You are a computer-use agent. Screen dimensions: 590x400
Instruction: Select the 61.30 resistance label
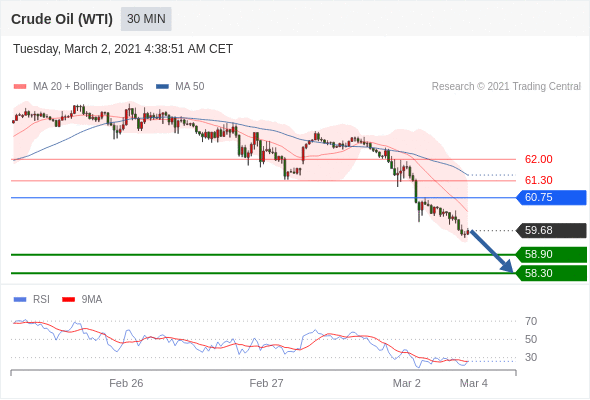tap(538, 180)
